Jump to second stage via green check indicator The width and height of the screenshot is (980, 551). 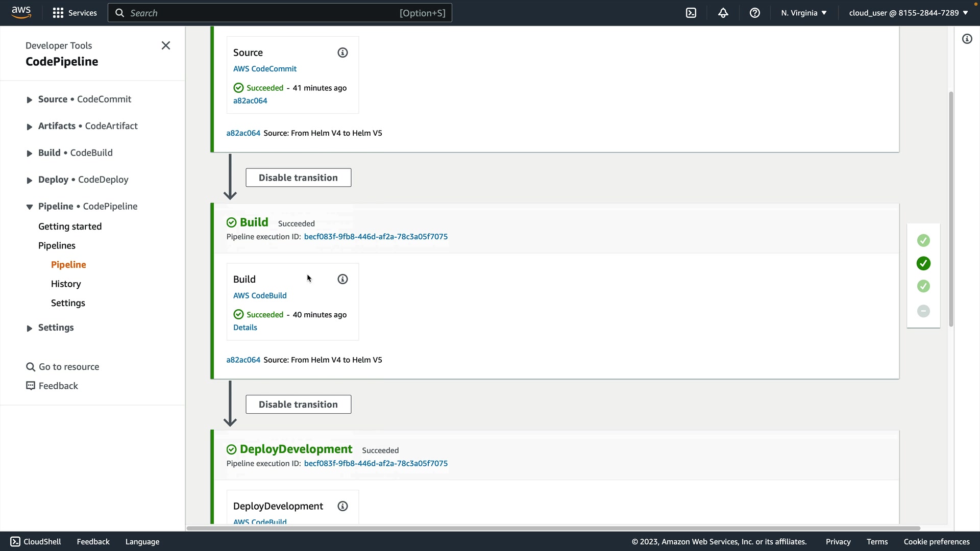[923, 263]
